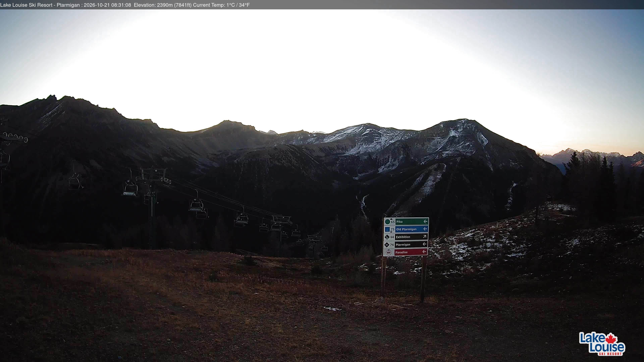
Task: Click the 'Exhibition' trail name
Action: pos(403,237)
